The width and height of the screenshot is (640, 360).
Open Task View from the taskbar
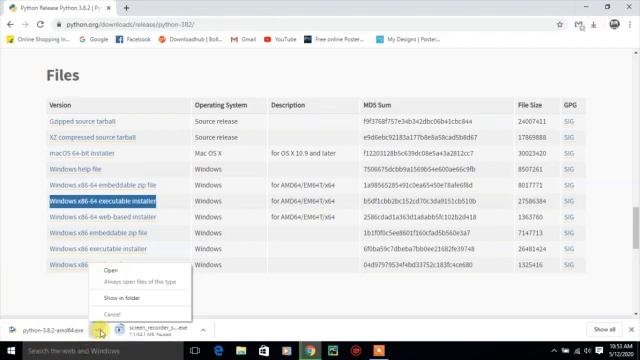195,351
